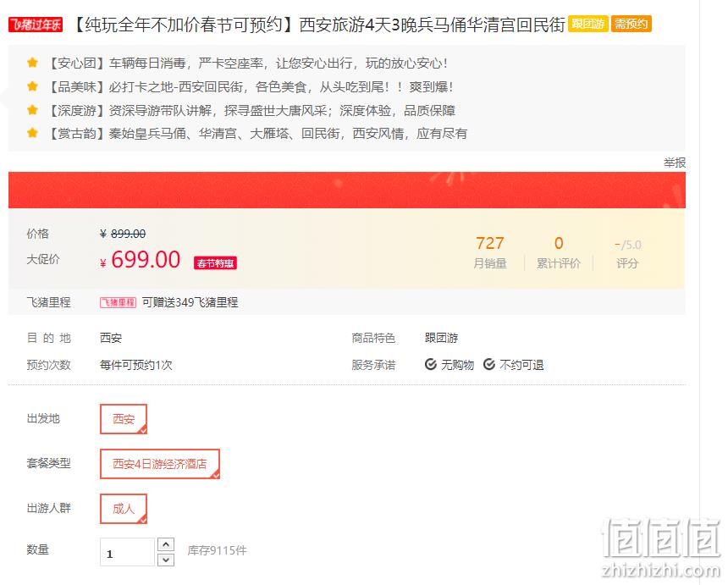Choose the 成人 traveler type
Image resolution: width=728 pixels, height=585 pixels.
coord(124,509)
